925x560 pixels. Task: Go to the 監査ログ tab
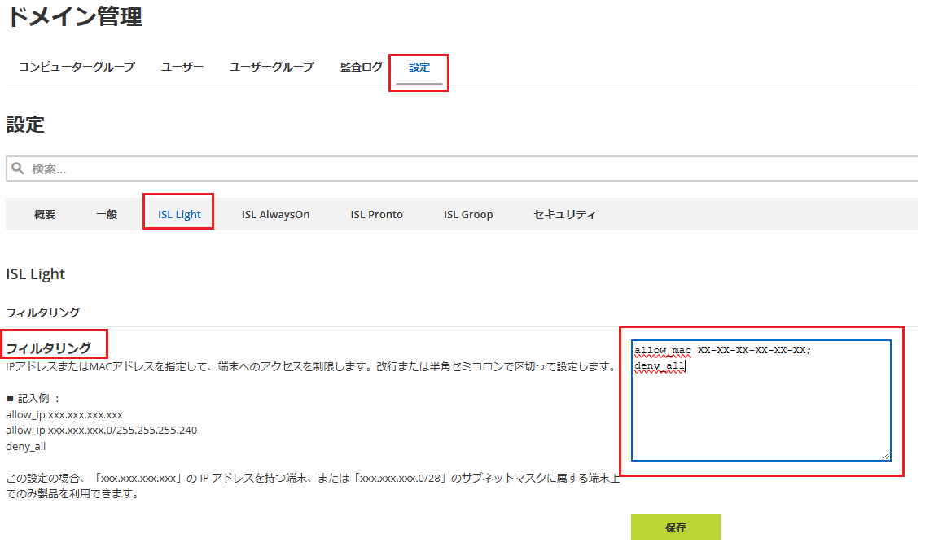[x=361, y=68]
